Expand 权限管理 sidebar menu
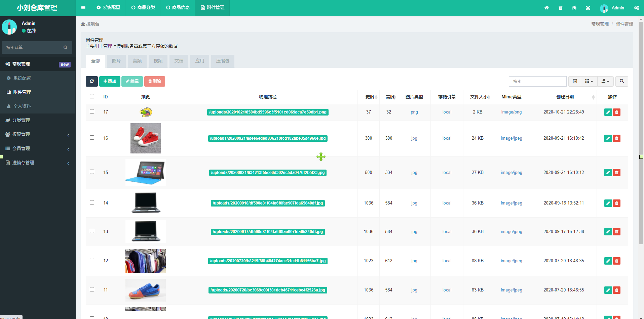 coord(38,134)
